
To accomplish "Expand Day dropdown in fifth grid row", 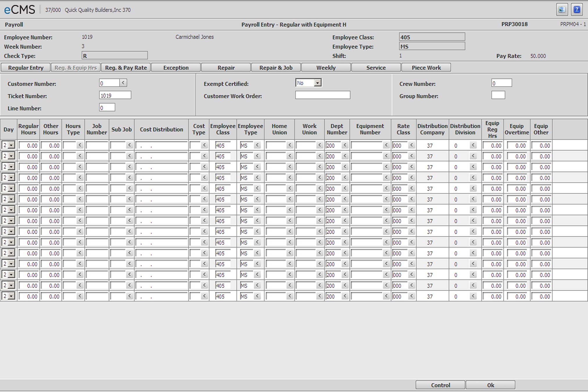I will click(x=11, y=188).
